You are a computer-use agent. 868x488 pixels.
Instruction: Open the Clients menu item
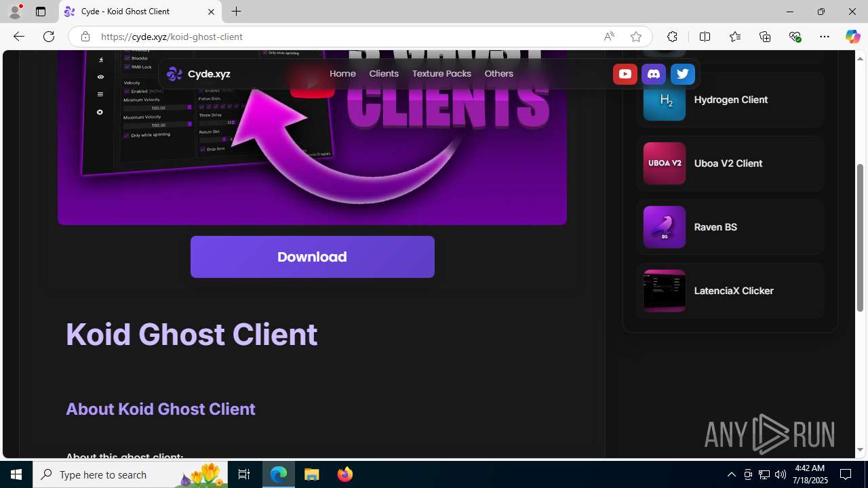click(384, 74)
